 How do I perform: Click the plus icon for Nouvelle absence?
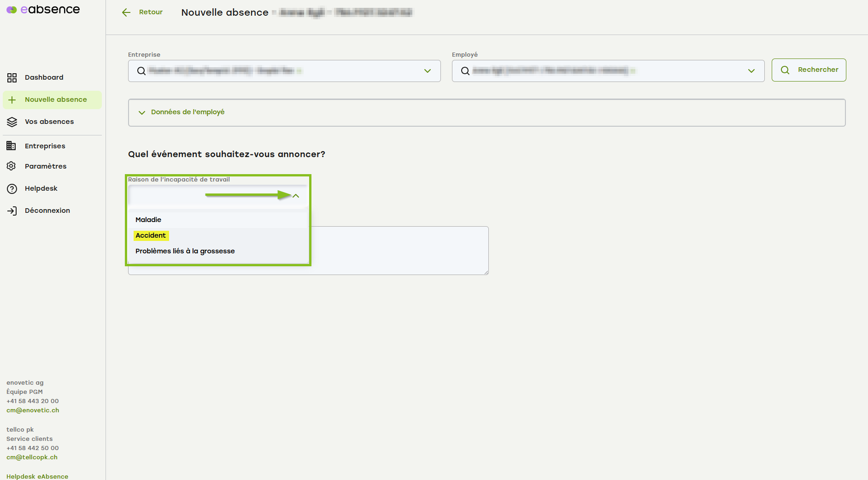12,100
